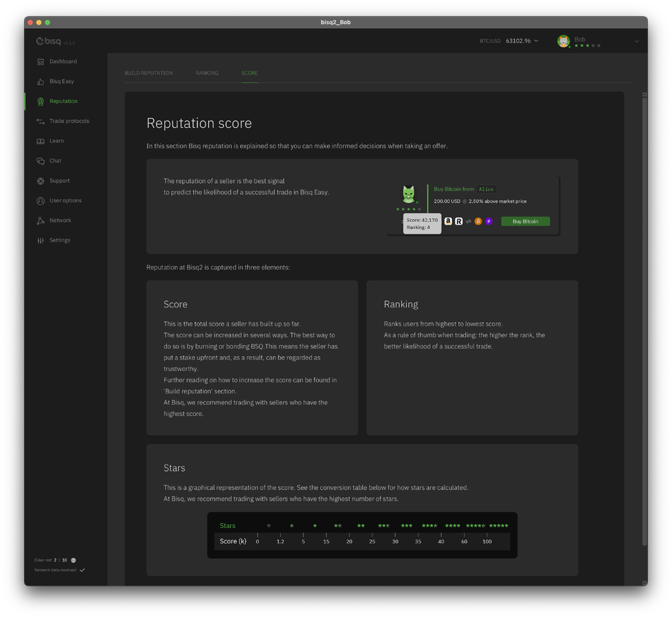Image resolution: width=672 pixels, height=618 pixels.
Task: Select the Score tab
Action: [249, 73]
